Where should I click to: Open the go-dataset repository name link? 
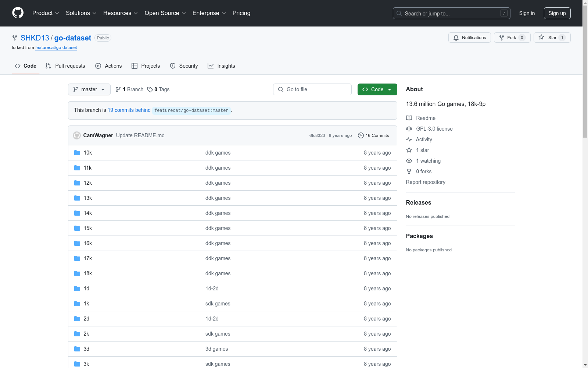[x=73, y=38]
